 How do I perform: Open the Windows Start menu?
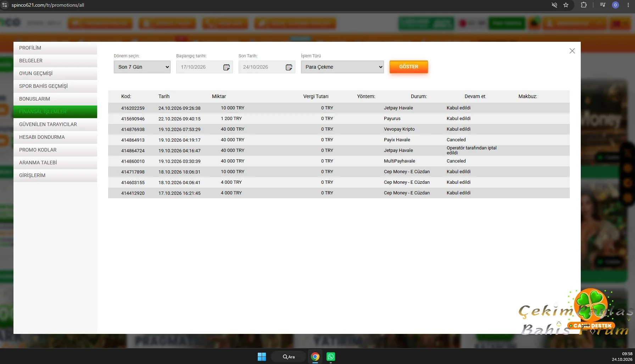click(x=262, y=357)
